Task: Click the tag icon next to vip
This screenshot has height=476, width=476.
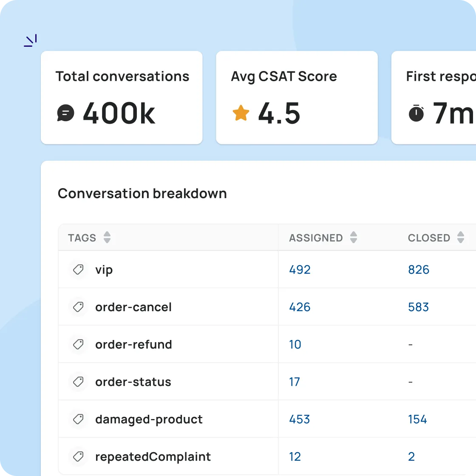Action: pyautogui.click(x=78, y=270)
